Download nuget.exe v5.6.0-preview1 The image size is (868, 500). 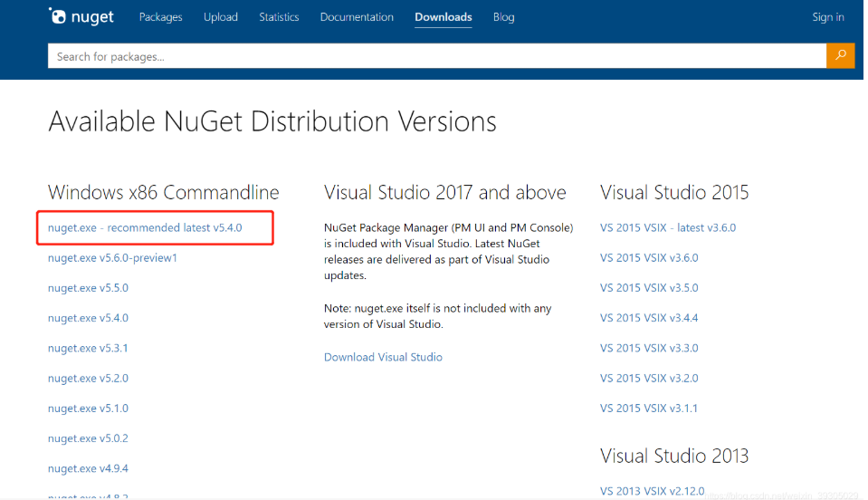coord(112,257)
